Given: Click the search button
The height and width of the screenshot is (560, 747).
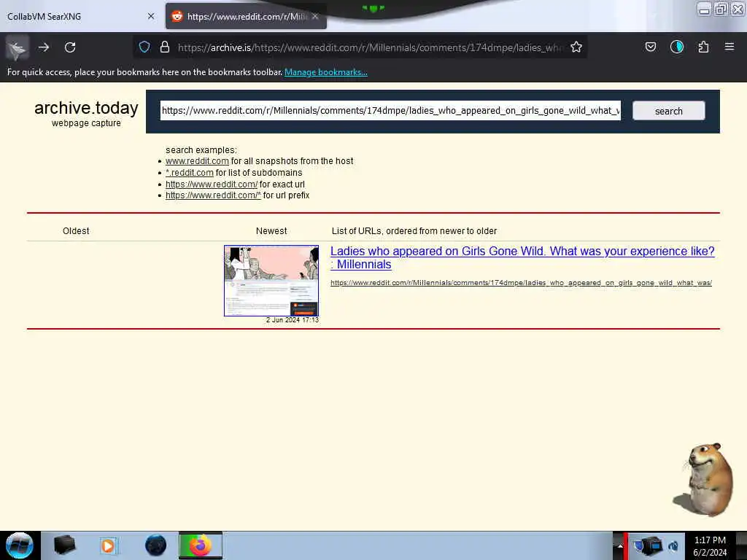Looking at the screenshot, I should point(668,111).
